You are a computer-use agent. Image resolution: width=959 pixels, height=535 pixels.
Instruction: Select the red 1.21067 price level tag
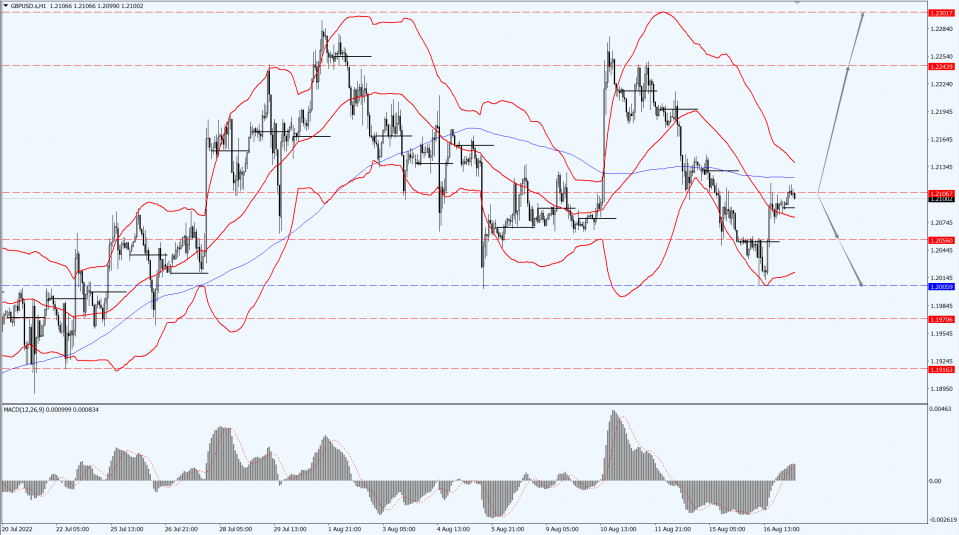[x=940, y=192]
